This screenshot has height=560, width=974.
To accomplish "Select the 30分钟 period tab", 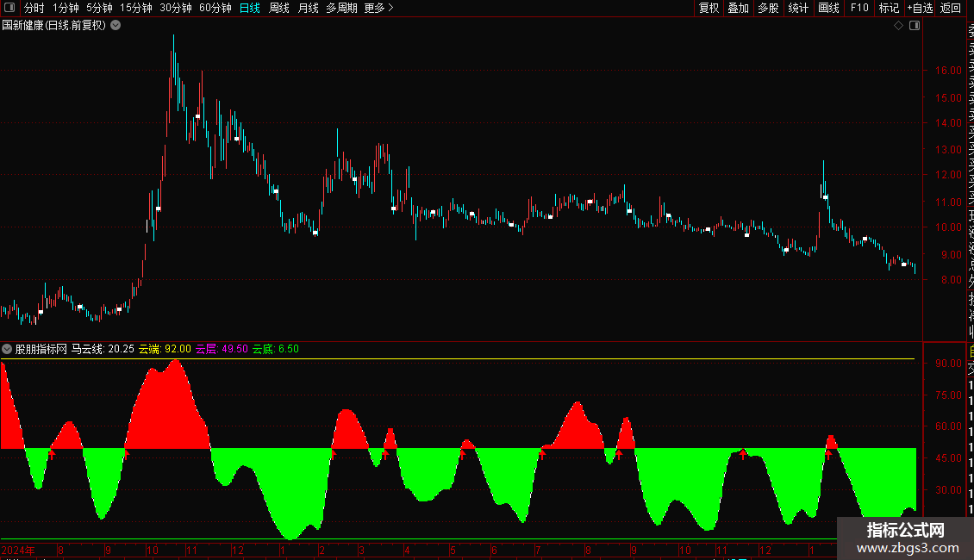I will pyautogui.click(x=176, y=8).
